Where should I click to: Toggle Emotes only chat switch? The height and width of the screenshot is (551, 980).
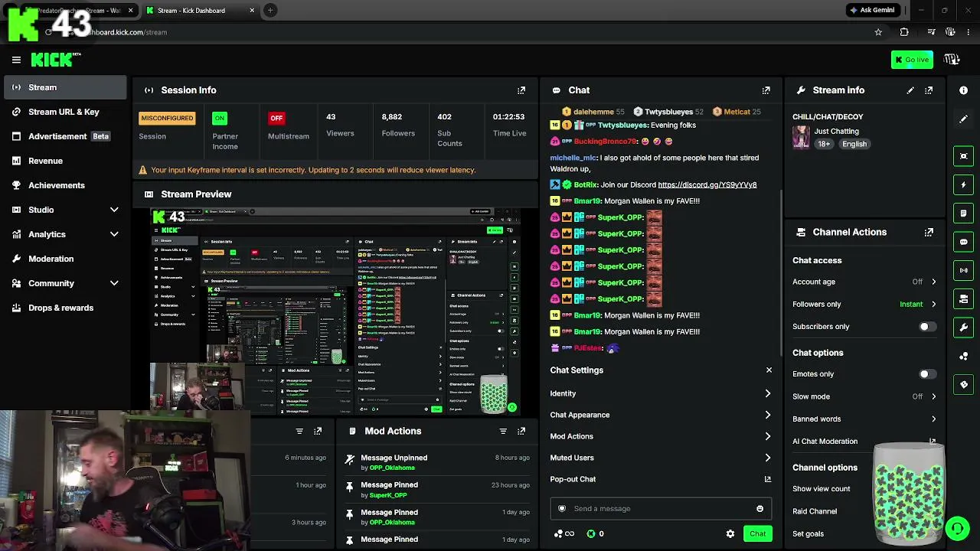pyautogui.click(x=927, y=374)
